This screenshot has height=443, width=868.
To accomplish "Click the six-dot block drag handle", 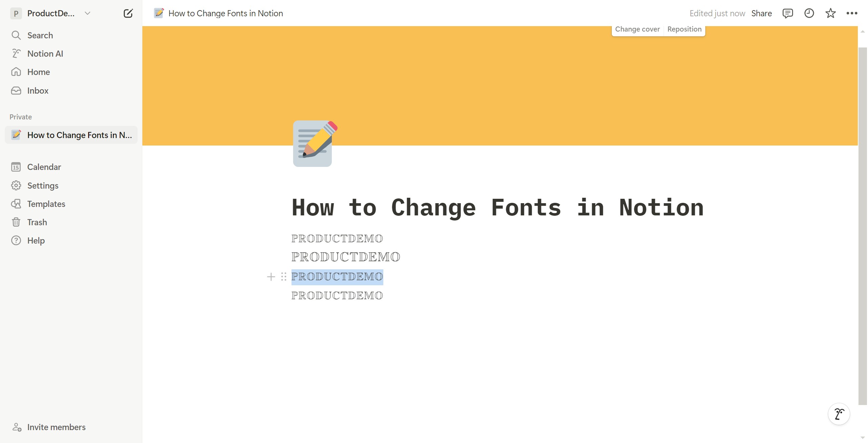I will (x=284, y=277).
